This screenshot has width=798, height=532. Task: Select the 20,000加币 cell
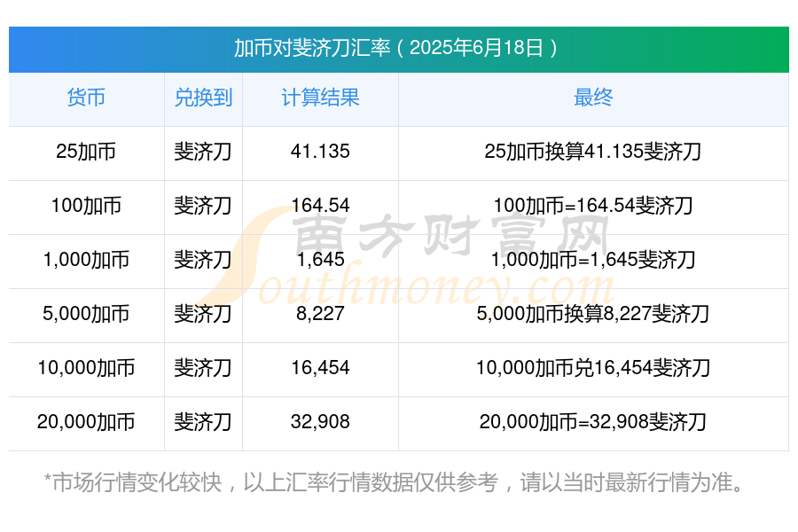pyautogui.click(x=86, y=422)
